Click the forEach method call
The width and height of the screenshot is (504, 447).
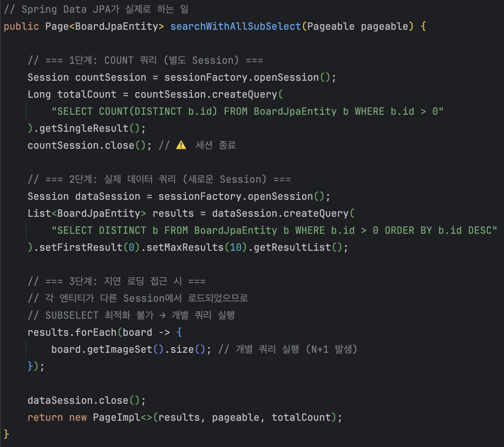pos(96,333)
